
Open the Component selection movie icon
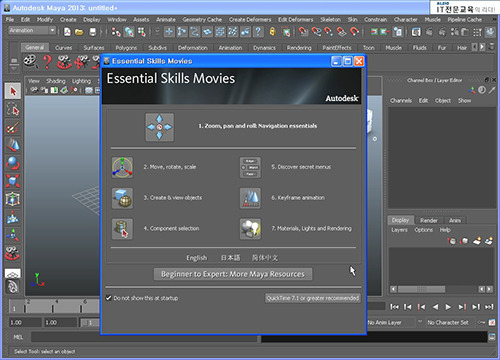(122, 229)
